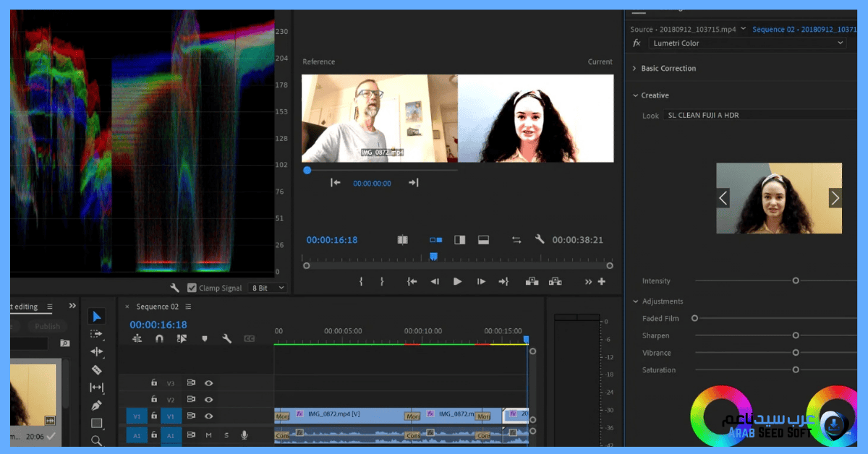
Task: Choose the Ripple Edit tool
Action: (x=97, y=351)
